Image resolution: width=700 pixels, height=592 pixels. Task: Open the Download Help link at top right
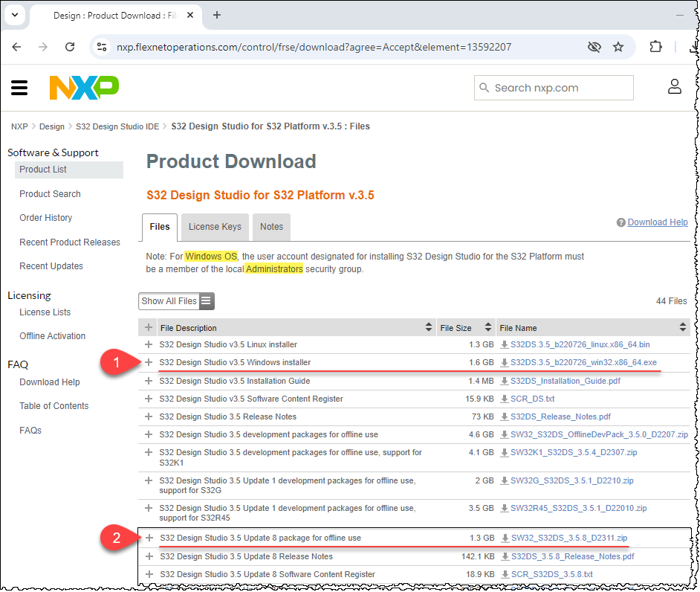(x=657, y=222)
